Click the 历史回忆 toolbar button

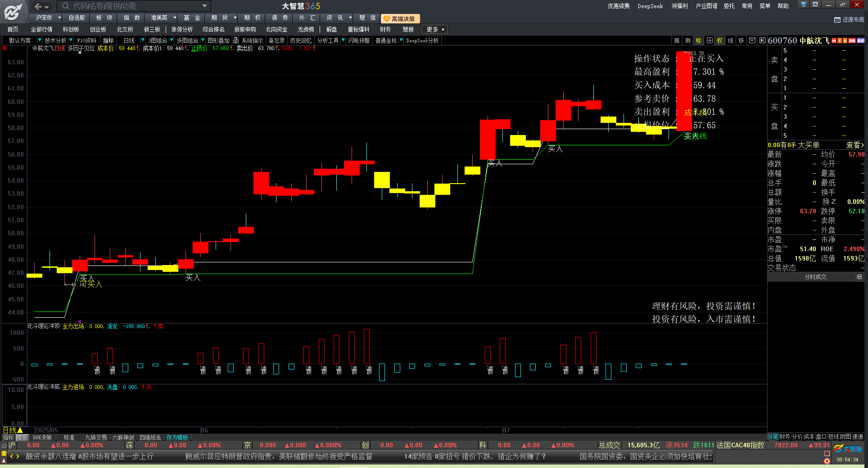pos(301,40)
